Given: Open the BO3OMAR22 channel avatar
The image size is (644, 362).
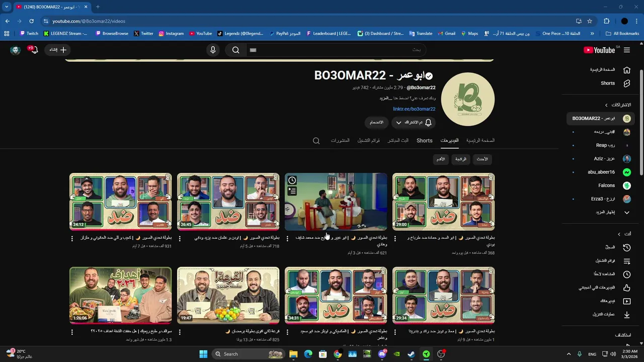Looking at the screenshot, I should (x=467, y=99).
